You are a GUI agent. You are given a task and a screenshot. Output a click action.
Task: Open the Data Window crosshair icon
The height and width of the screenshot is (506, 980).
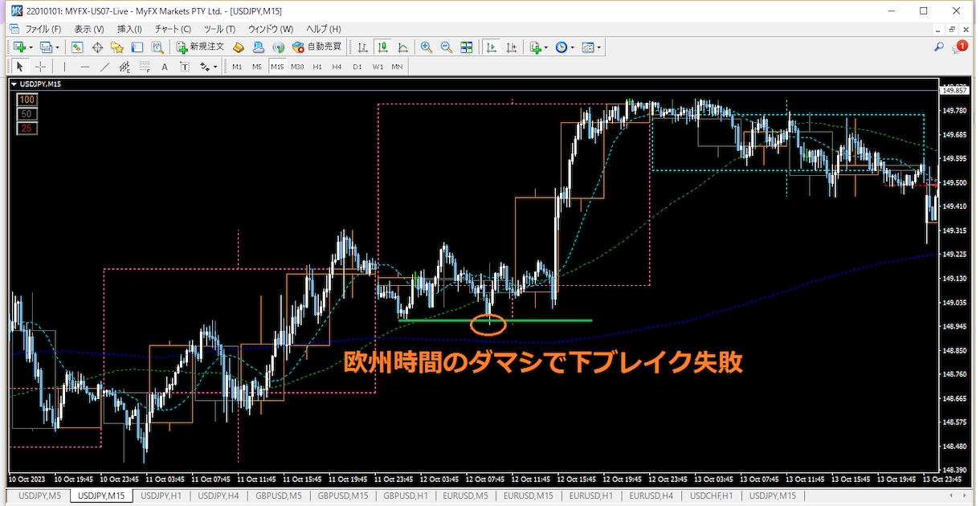[x=97, y=47]
